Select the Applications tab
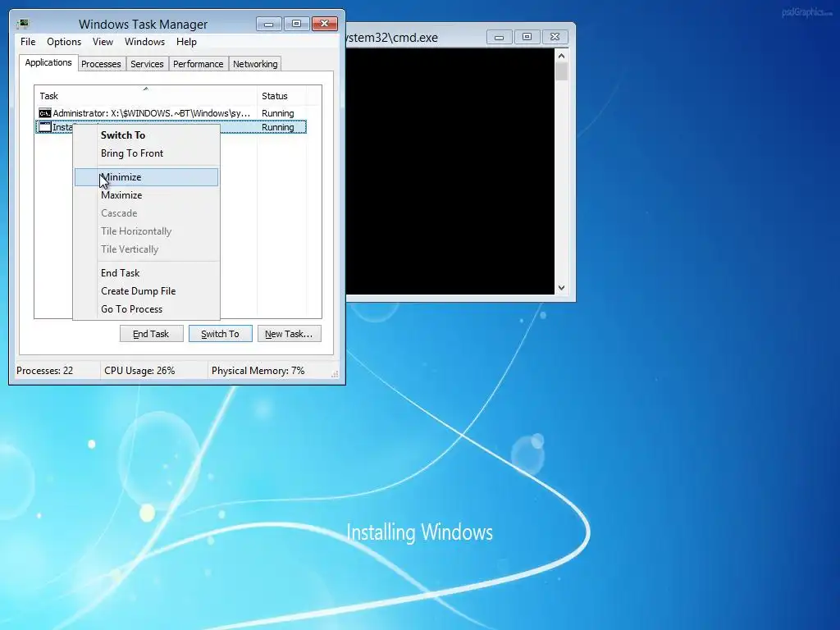840x630 pixels. point(48,62)
